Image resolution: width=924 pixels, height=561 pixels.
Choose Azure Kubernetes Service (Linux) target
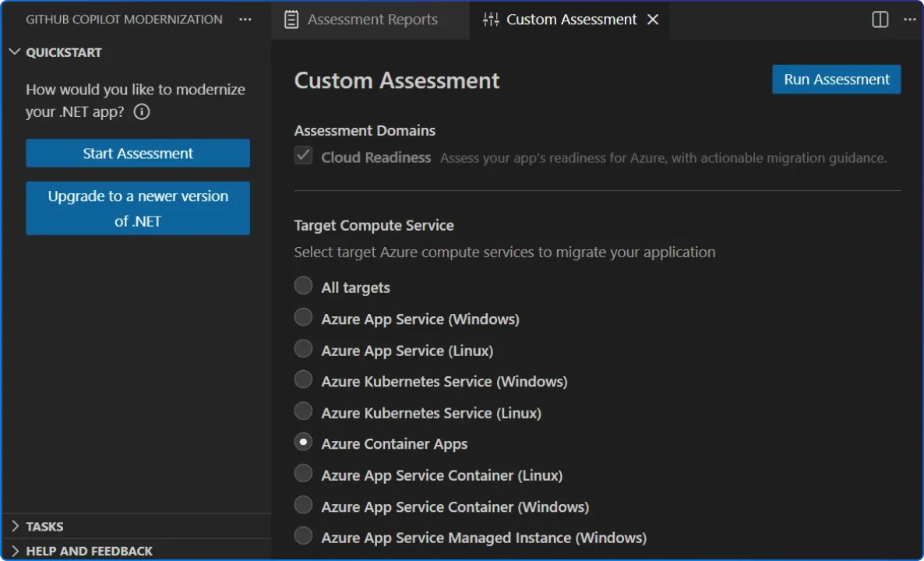(303, 411)
